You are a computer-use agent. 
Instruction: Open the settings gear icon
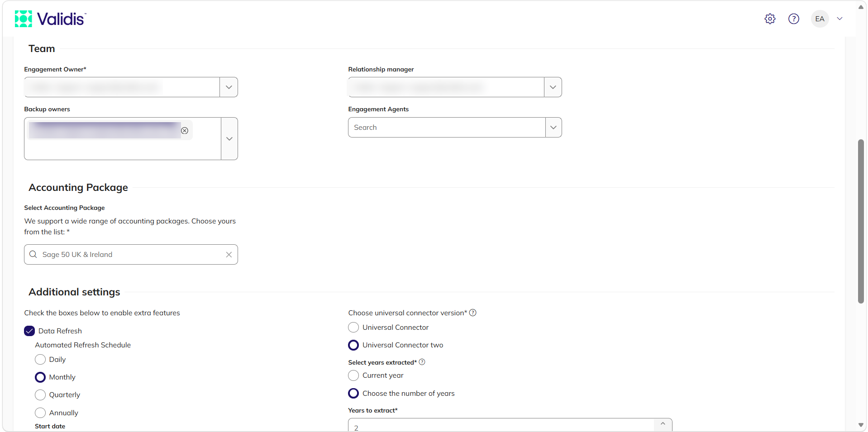coord(770,19)
